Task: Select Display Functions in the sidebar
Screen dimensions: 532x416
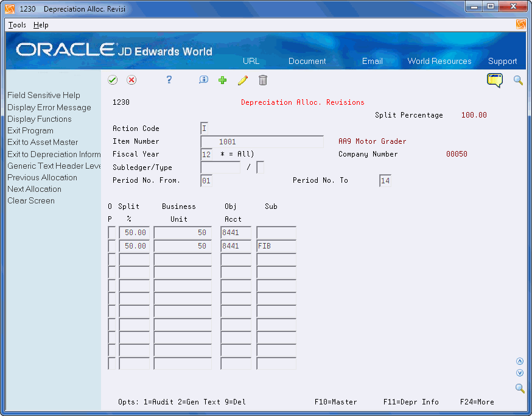Action: pos(40,119)
